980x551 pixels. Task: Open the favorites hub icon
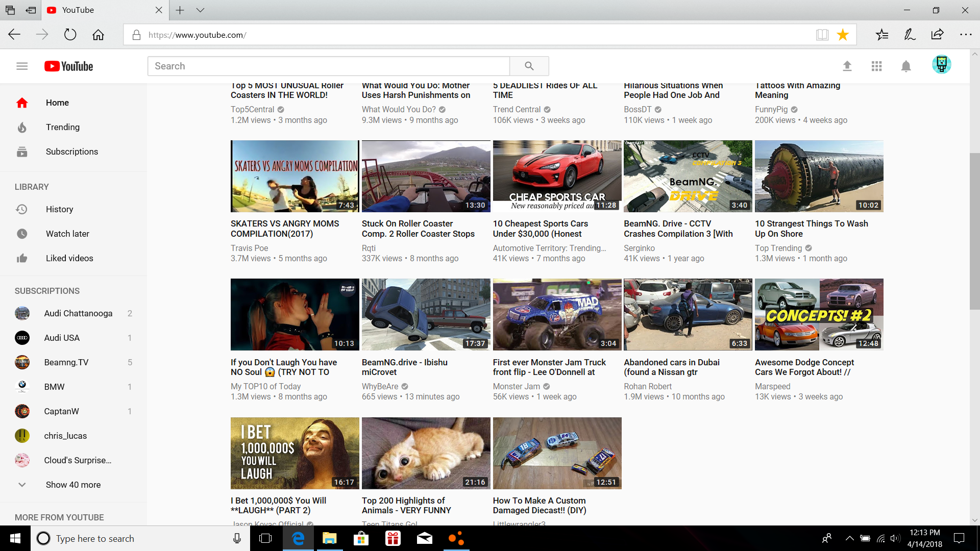(882, 35)
